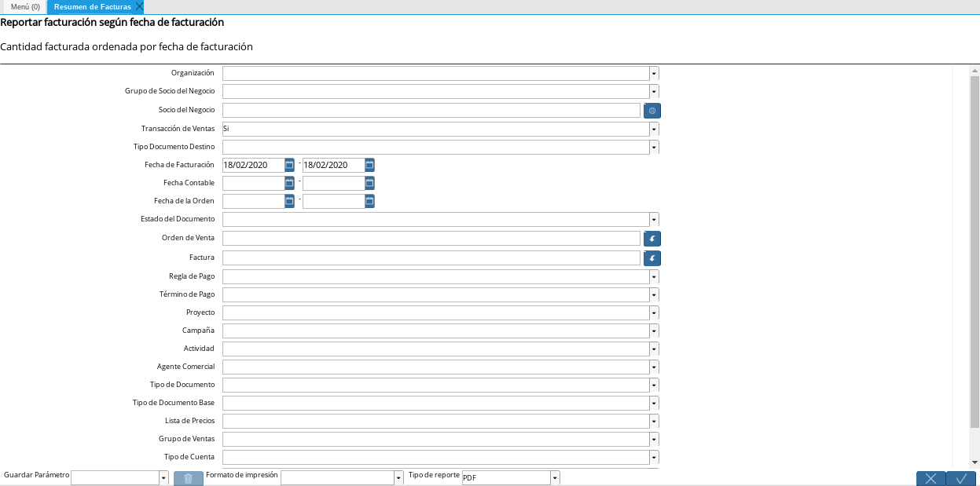Viewport: 980px width, 486px height.
Task: Click the Orden de Venta input field
Action: pyautogui.click(x=431, y=239)
